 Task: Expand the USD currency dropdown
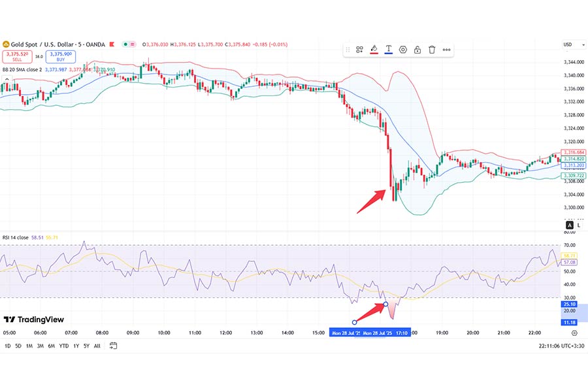[x=574, y=44]
